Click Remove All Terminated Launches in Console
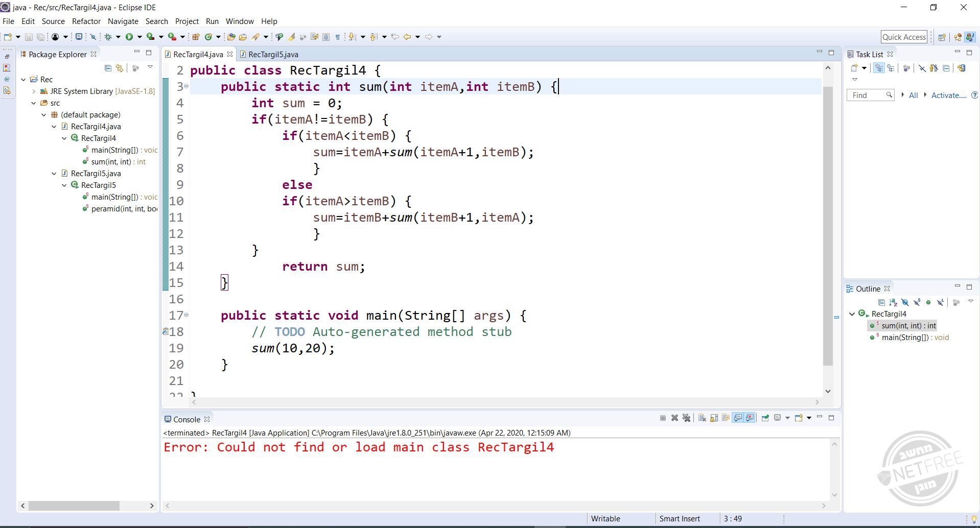 point(687,418)
